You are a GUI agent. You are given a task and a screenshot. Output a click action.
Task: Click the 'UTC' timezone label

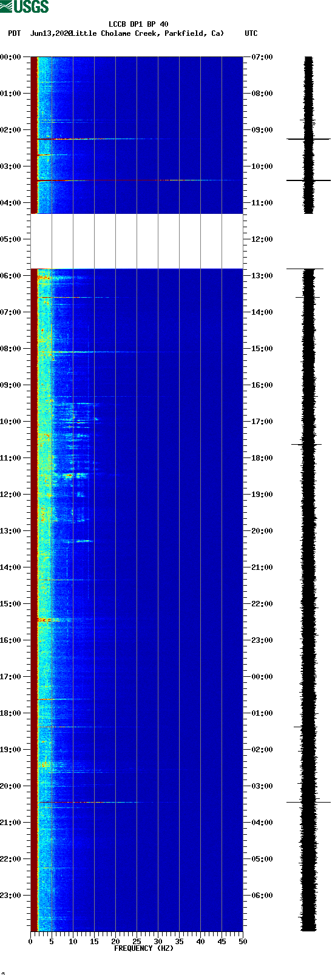(x=251, y=33)
